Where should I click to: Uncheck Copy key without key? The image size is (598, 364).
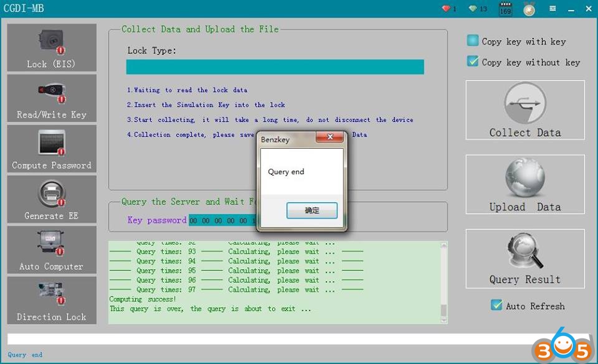pos(473,62)
